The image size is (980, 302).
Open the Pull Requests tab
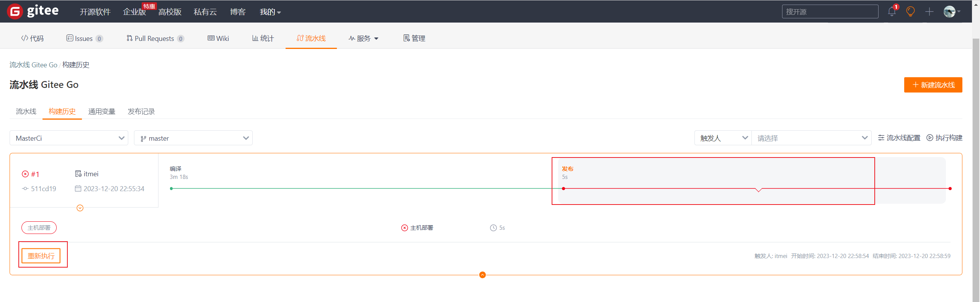pyautogui.click(x=155, y=38)
